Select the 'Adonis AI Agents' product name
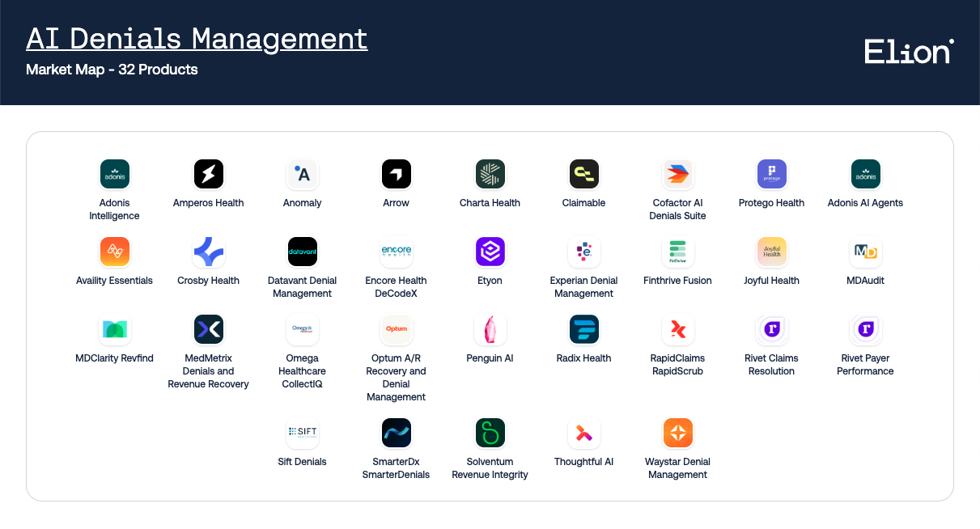 865,203
